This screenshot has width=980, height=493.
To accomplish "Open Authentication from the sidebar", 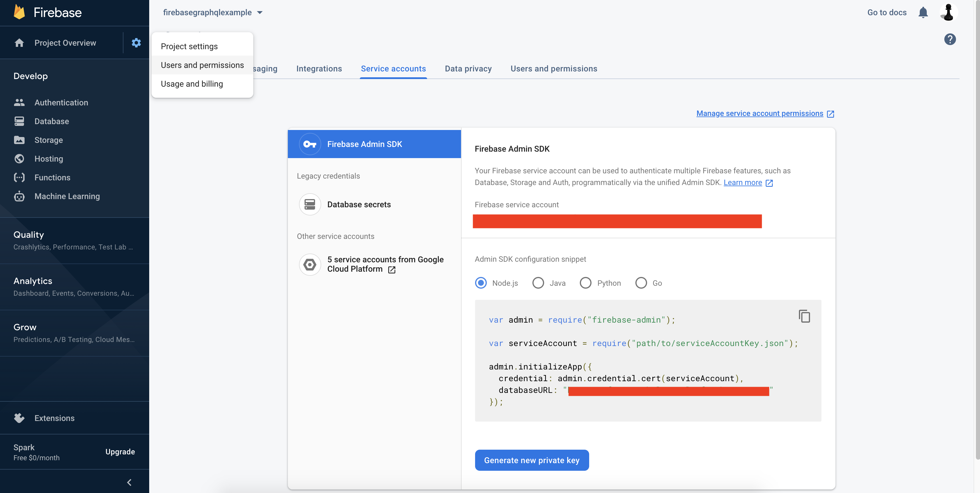I will 61,102.
